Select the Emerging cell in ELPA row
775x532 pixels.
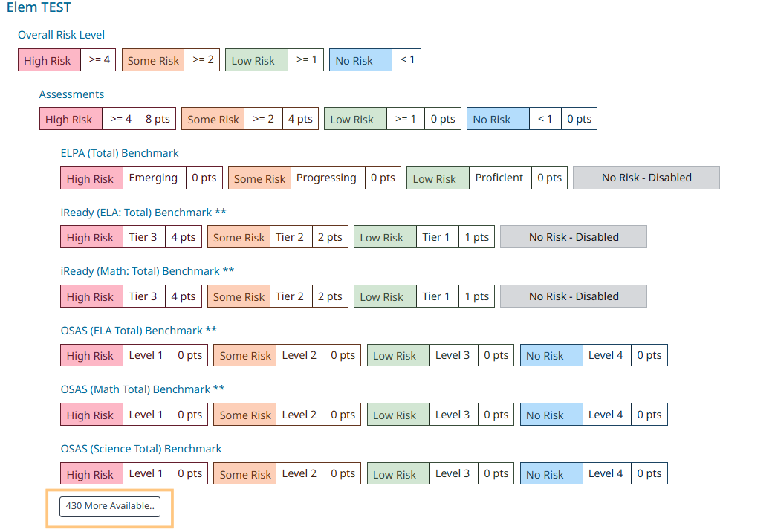153,178
